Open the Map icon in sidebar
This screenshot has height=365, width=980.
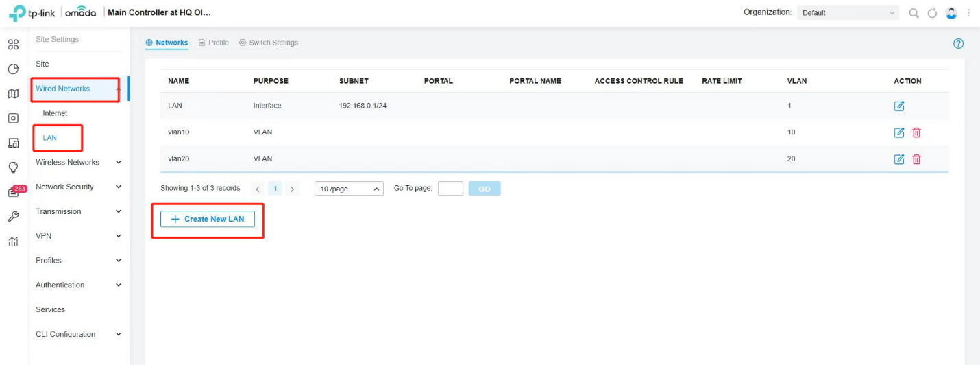pyautogui.click(x=13, y=94)
